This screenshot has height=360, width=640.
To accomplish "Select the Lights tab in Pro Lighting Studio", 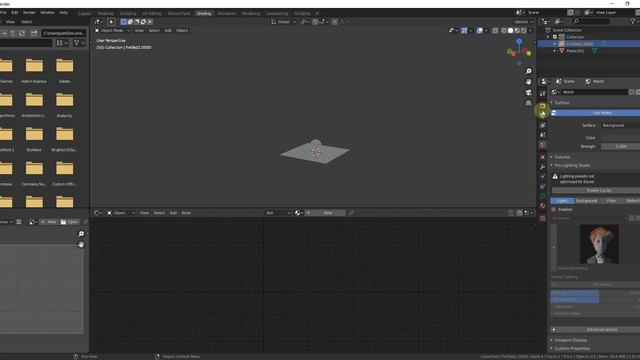I will 562,201.
